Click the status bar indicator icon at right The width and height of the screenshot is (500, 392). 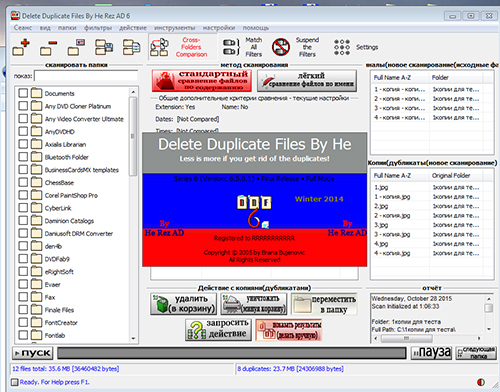[x=481, y=382]
